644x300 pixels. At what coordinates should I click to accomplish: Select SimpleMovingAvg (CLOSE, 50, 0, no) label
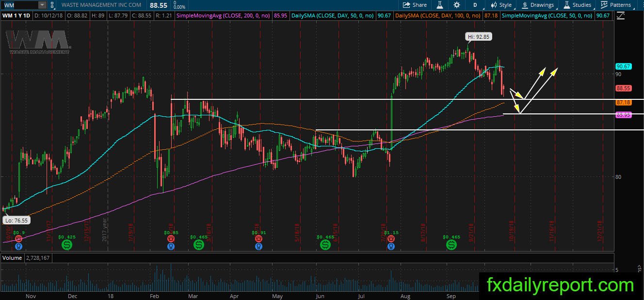click(x=548, y=16)
